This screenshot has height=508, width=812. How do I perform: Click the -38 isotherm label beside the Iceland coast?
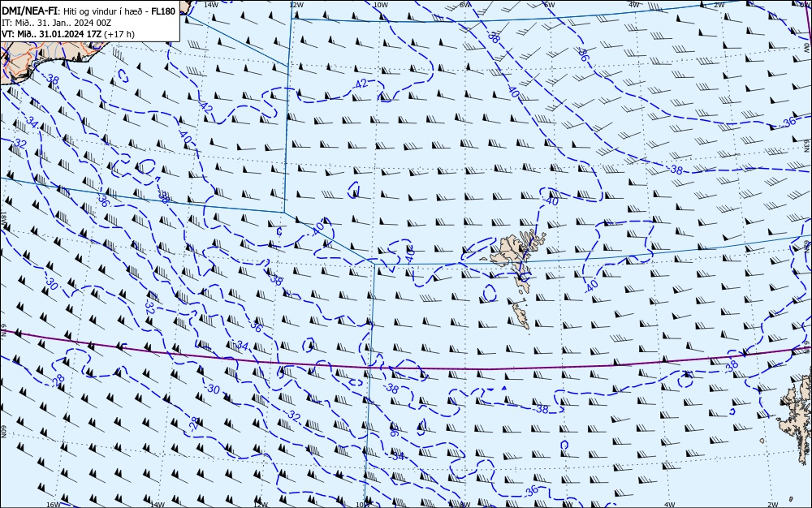click(51, 79)
